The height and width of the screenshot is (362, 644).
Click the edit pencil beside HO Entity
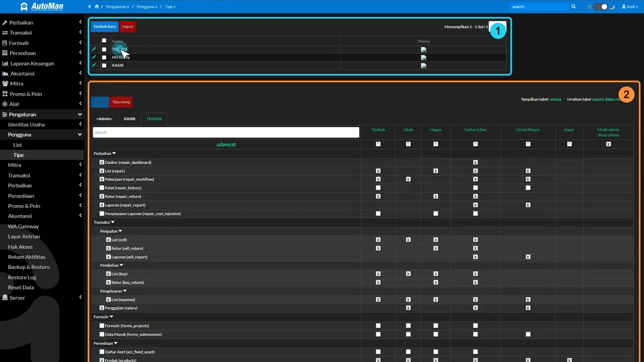tap(94, 57)
